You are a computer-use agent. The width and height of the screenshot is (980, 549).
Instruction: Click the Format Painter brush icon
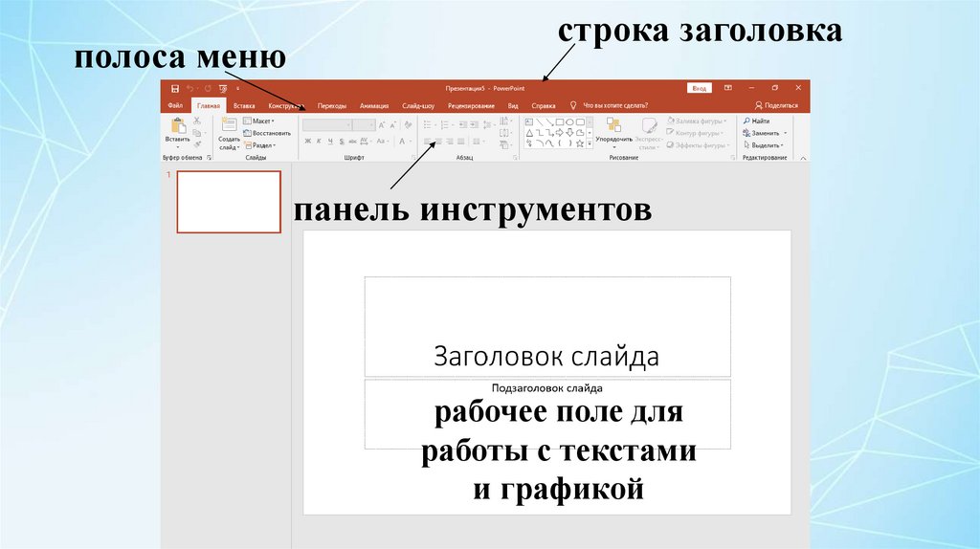197,144
